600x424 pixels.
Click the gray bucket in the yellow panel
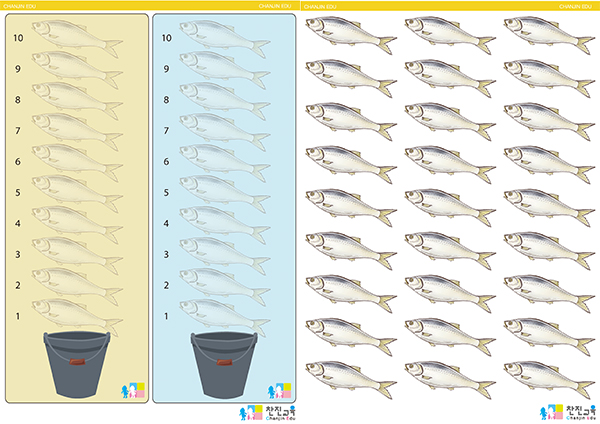tap(77, 365)
